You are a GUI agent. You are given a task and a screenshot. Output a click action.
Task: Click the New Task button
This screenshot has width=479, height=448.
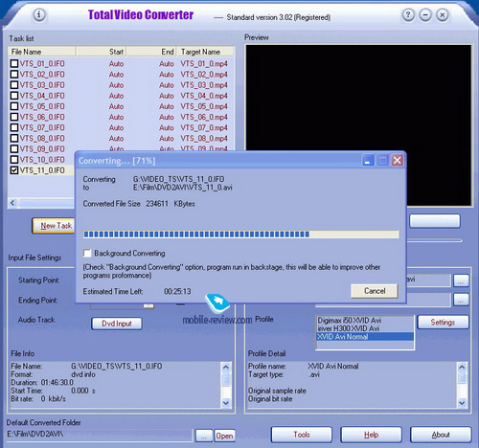(54, 226)
